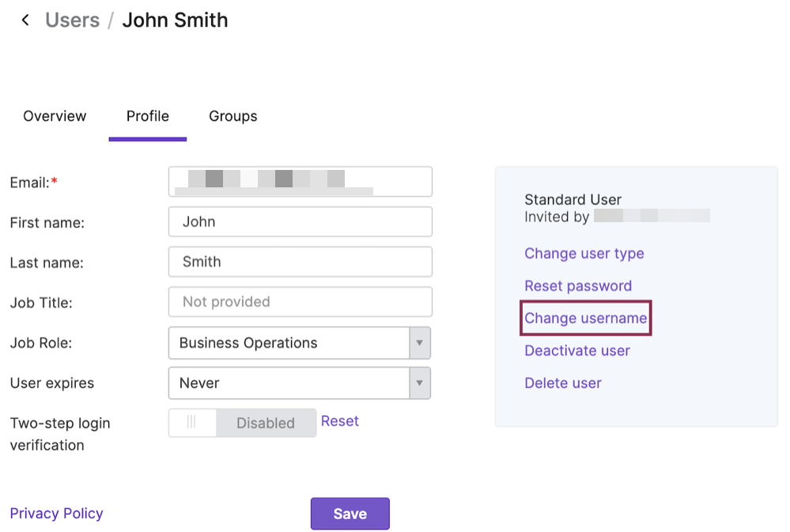Click the highlighted Change username link

click(585, 318)
